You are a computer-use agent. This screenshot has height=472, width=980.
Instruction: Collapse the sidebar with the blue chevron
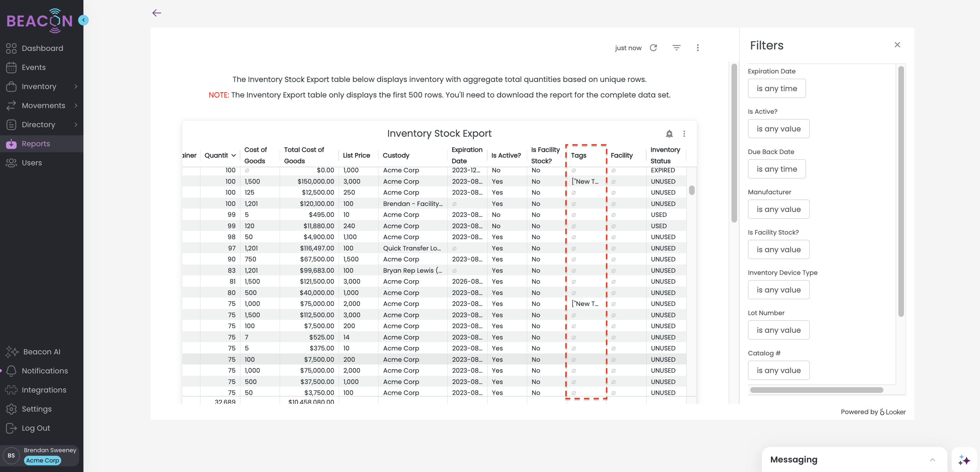coord(83,20)
